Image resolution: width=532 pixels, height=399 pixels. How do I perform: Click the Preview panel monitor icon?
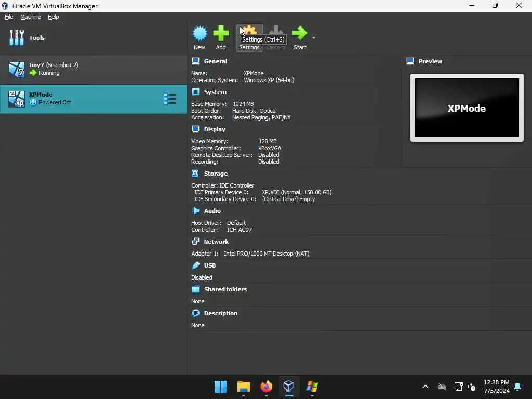(410, 61)
